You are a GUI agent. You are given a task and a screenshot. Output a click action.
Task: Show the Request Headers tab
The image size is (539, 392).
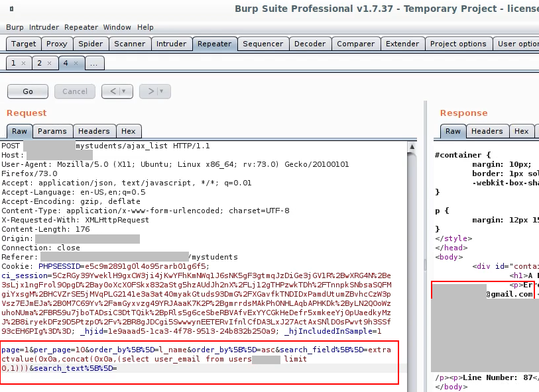(x=94, y=131)
